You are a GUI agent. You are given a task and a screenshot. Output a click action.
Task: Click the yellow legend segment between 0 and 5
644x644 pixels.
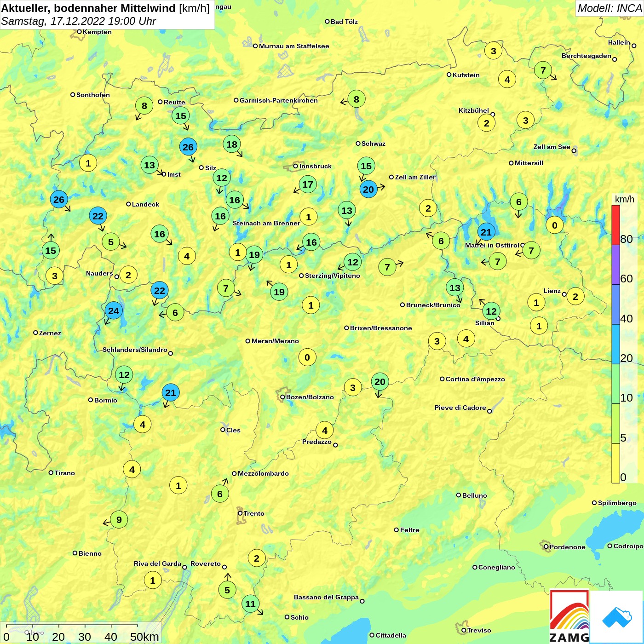[x=616, y=463]
